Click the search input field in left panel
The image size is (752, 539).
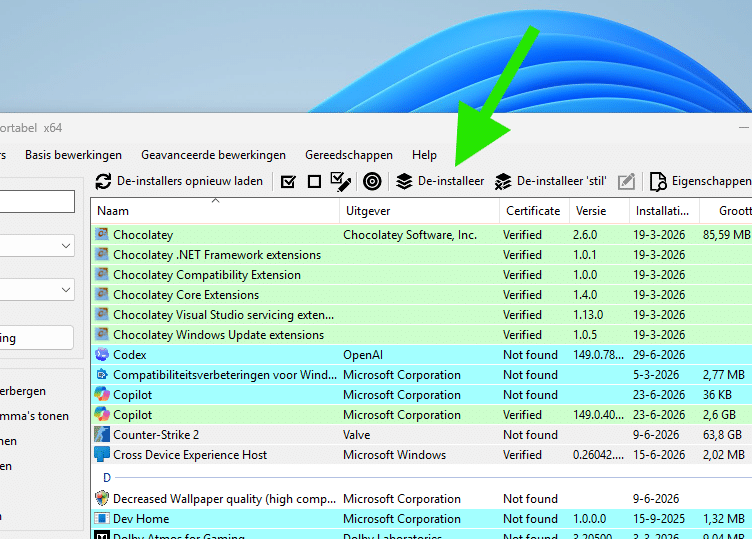[x=36, y=201]
